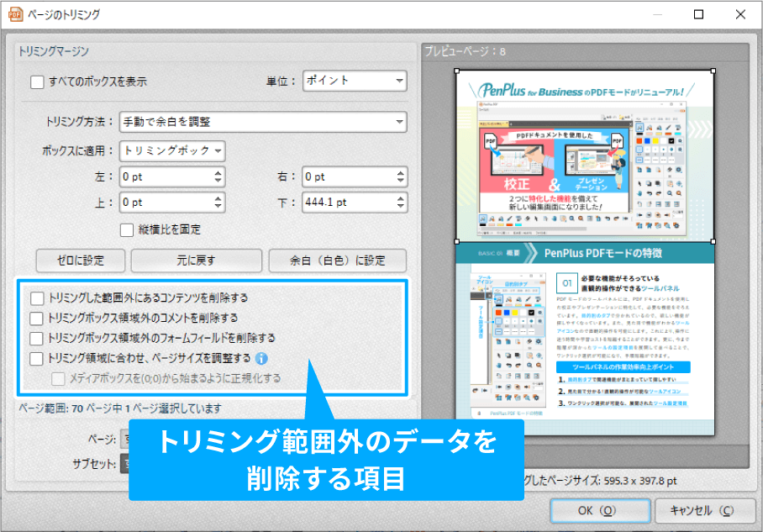Decrease the 下 margin with down arrow
Viewport: 763px width, 532px height.
(401, 207)
